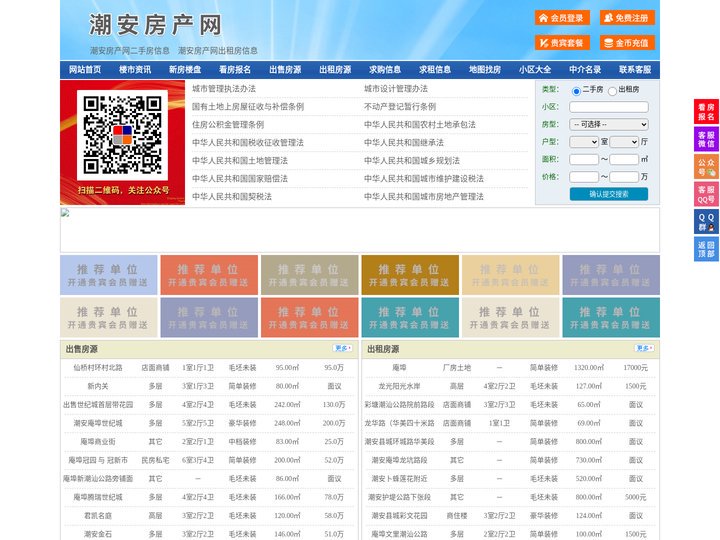
Task: Open 联系客服 nav item
Action: tap(635, 70)
